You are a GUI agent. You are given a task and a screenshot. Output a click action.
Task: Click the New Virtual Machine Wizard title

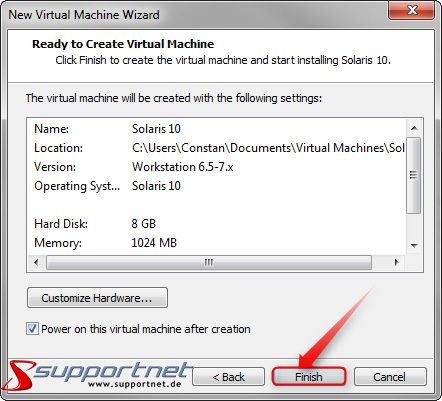pyautogui.click(x=84, y=15)
